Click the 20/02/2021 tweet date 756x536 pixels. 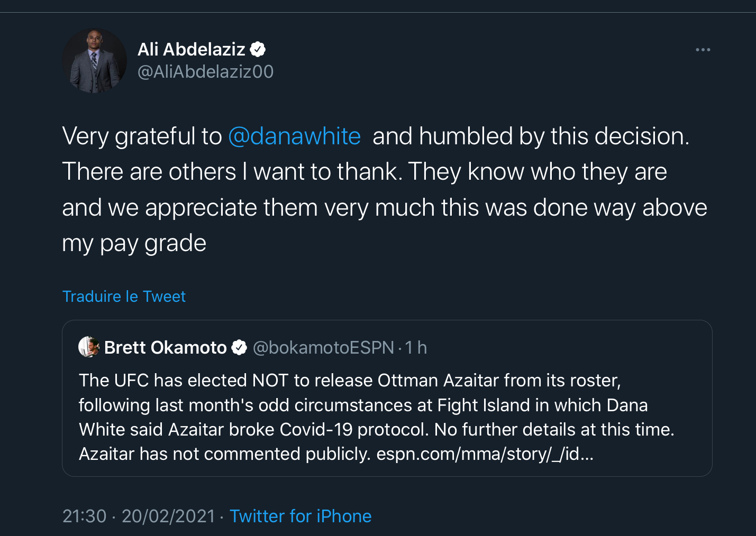pos(168,516)
